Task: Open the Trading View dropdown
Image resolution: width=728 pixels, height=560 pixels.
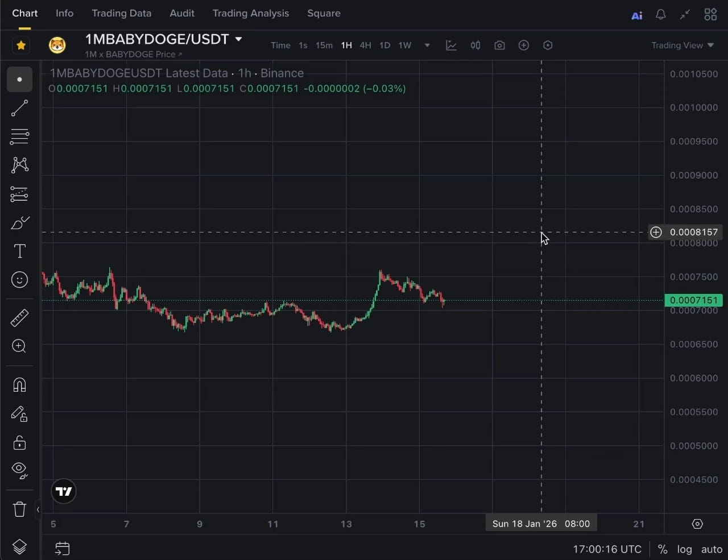Action: pyautogui.click(x=682, y=45)
